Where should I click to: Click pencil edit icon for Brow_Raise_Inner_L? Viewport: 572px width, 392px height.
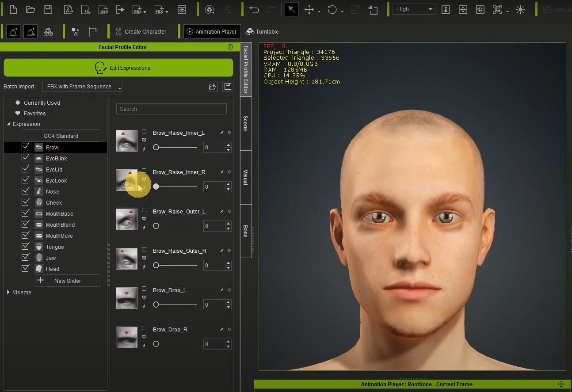pos(222,133)
